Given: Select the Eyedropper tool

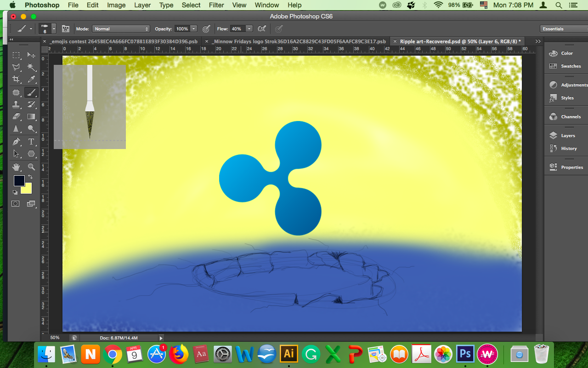Looking at the screenshot, I should tap(31, 80).
